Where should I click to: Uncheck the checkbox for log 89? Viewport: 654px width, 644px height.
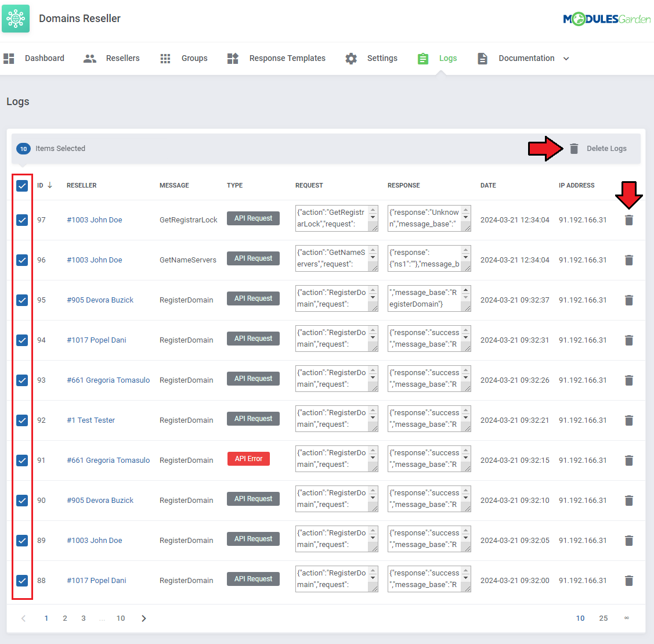22,541
